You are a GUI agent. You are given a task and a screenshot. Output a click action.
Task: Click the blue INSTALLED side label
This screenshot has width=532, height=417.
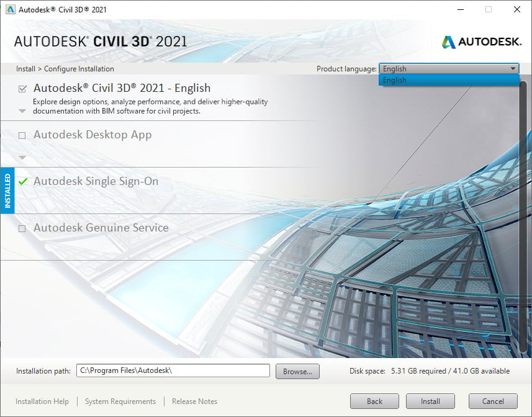pyautogui.click(x=7, y=191)
